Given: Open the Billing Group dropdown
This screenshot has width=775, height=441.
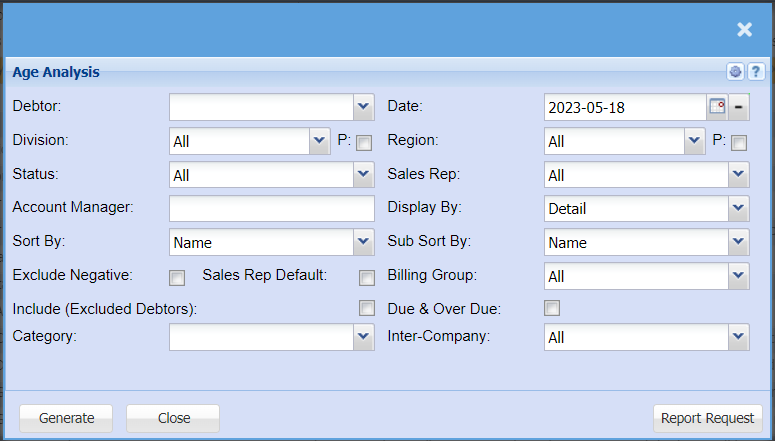Looking at the screenshot, I should coord(738,276).
